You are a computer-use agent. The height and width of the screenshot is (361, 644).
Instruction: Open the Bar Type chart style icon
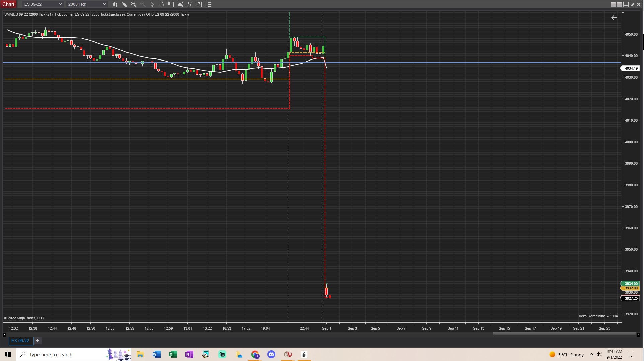point(115,4)
